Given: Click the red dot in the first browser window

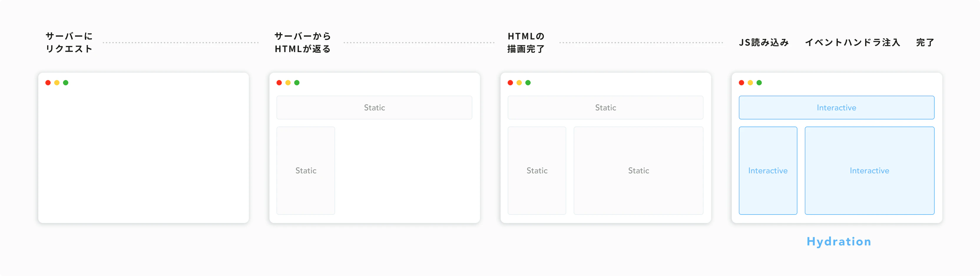Looking at the screenshot, I should click(x=48, y=82).
